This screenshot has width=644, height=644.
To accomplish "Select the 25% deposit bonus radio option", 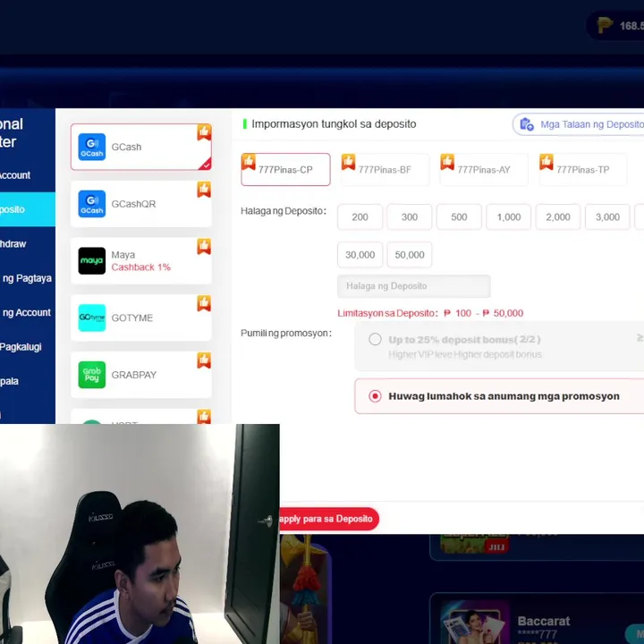I will [x=375, y=339].
